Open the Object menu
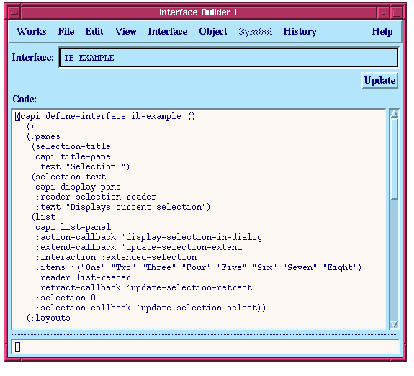This screenshot has width=414, height=376. coord(213,31)
